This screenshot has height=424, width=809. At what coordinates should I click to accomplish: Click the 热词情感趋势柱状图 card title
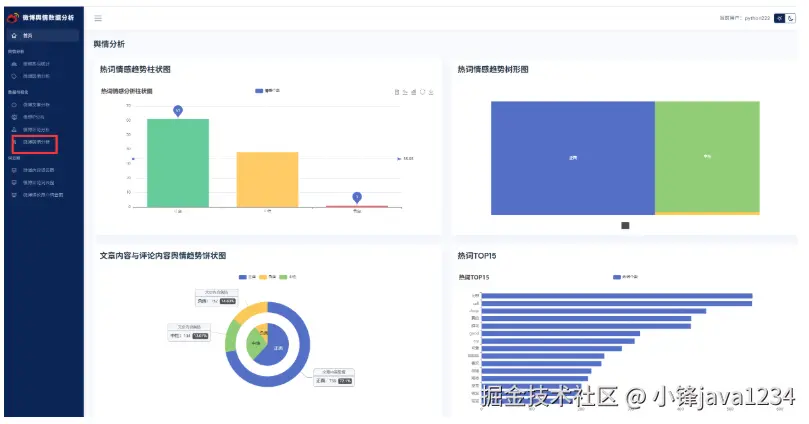click(x=135, y=70)
